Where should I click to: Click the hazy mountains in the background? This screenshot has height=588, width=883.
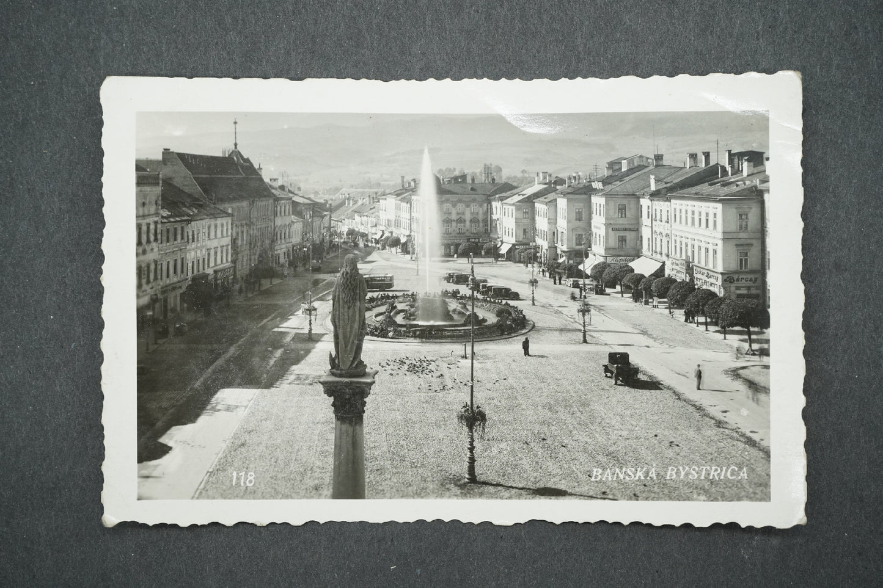(367, 147)
